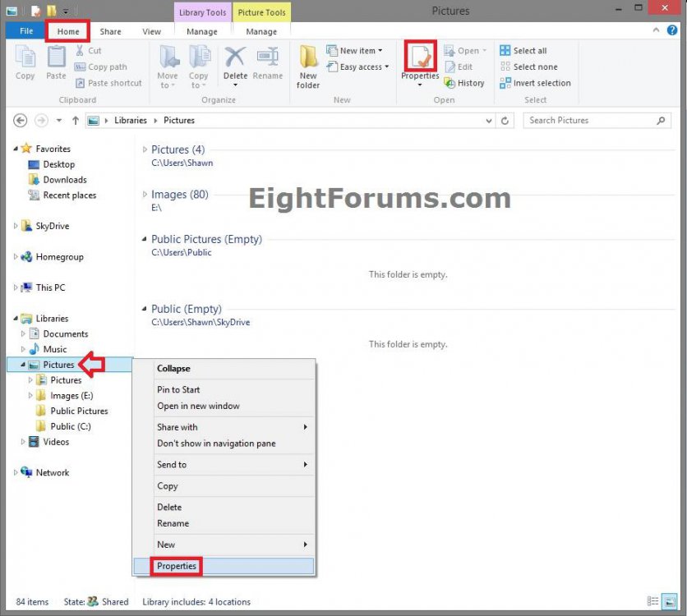The height and width of the screenshot is (616, 687).
Task: Collapse the Public Pictures (Empty) group
Action: point(145,239)
